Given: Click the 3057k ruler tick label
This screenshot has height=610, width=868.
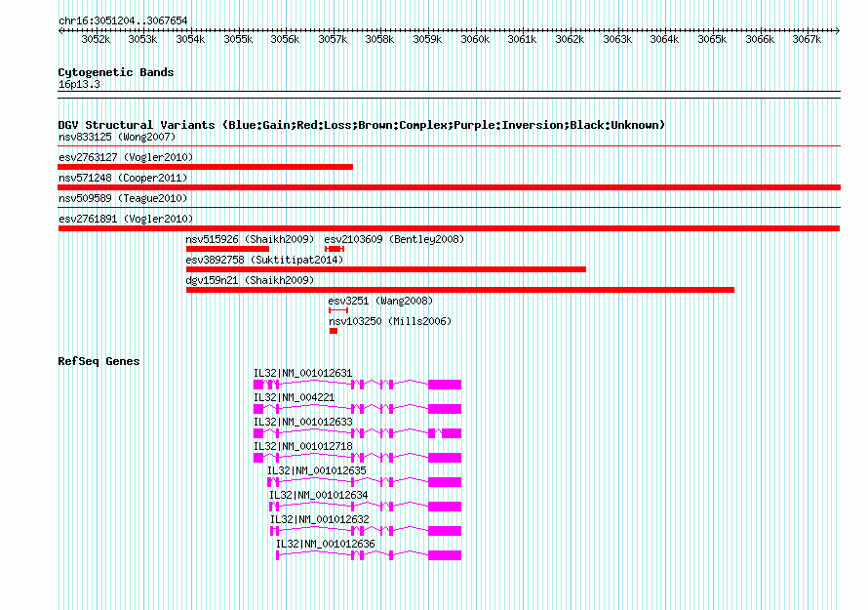Looking at the screenshot, I should pyautogui.click(x=333, y=39).
